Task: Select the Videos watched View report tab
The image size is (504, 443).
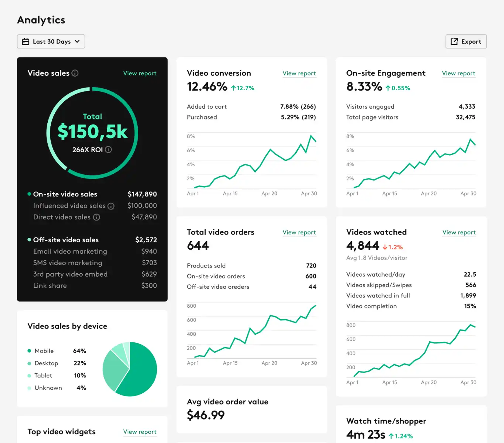Action: 459,232
